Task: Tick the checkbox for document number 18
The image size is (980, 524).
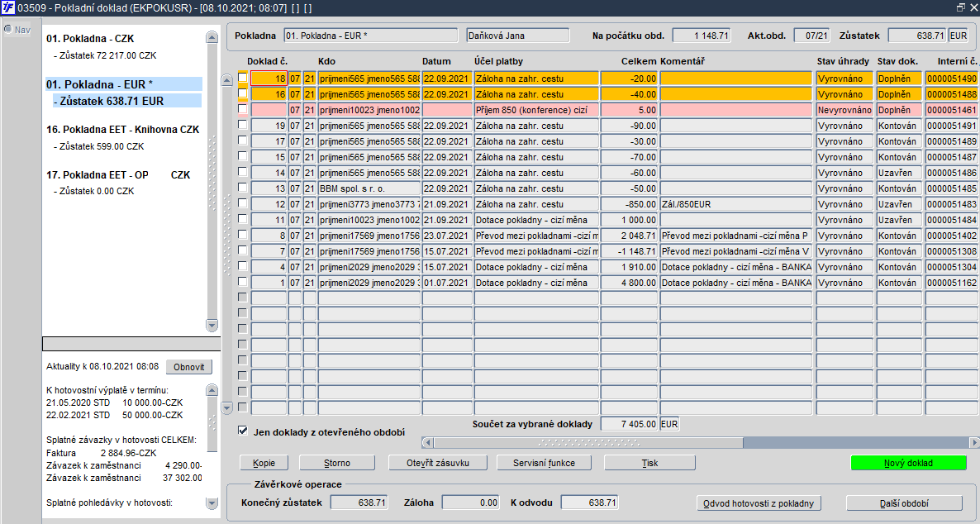Action: pyautogui.click(x=242, y=78)
